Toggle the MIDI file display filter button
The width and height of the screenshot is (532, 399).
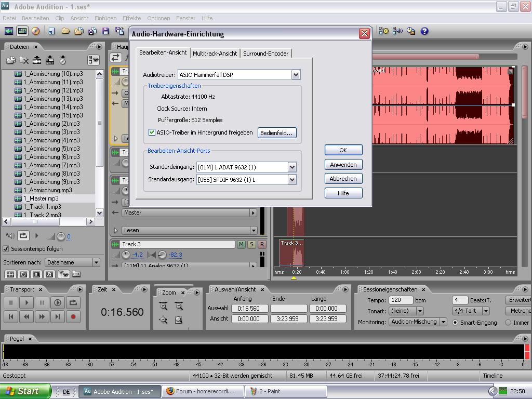point(49,274)
